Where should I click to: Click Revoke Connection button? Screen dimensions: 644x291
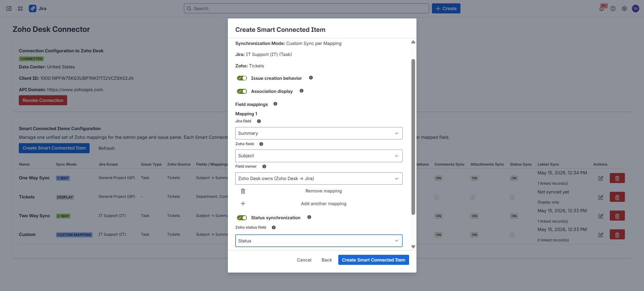pyautogui.click(x=43, y=100)
